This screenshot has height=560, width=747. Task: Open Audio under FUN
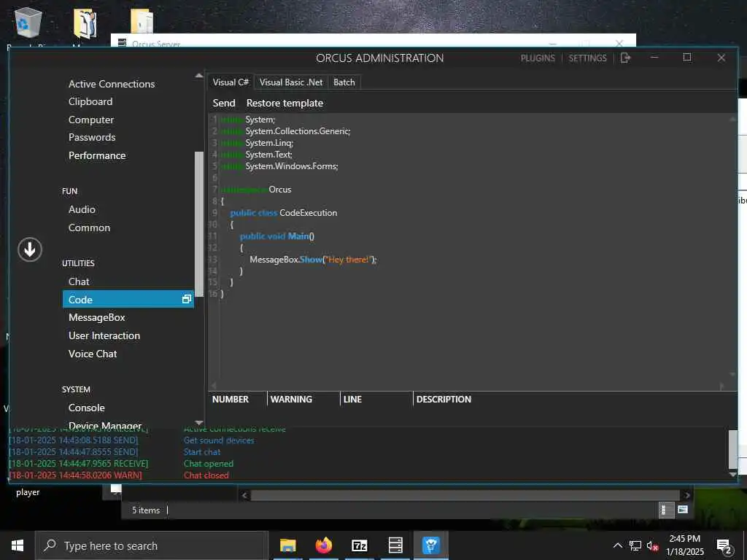pyautogui.click(x=82, y=209)
